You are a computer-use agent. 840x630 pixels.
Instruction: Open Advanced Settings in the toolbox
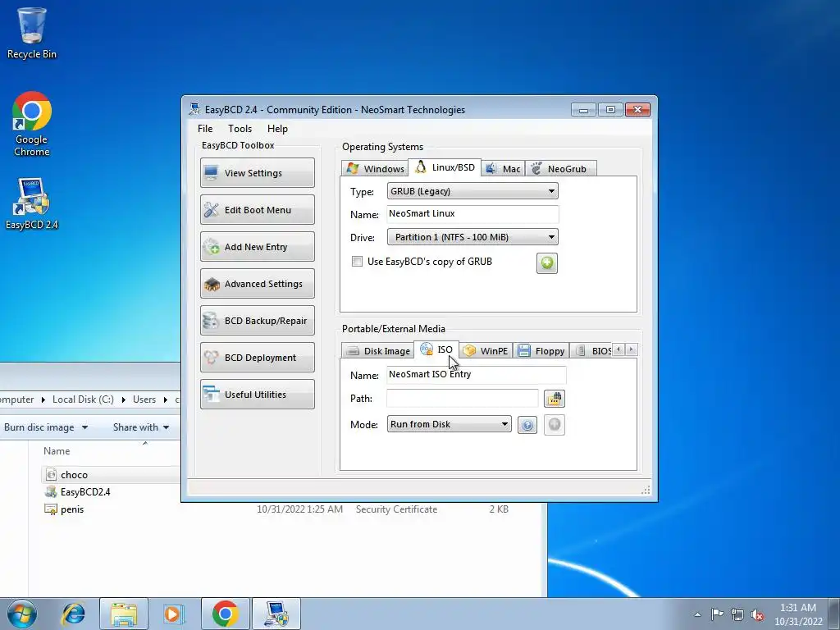pyautogui.click(x=257, y=283)
